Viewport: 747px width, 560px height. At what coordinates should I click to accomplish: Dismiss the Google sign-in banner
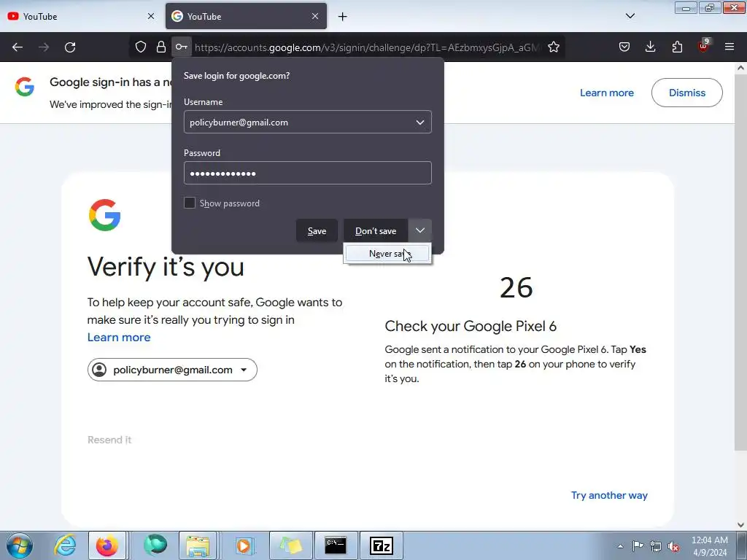686,93
